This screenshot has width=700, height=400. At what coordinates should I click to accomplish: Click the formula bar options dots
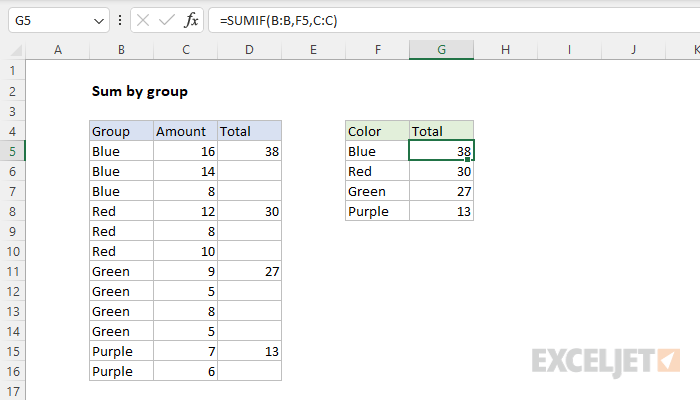pos(120,21)
